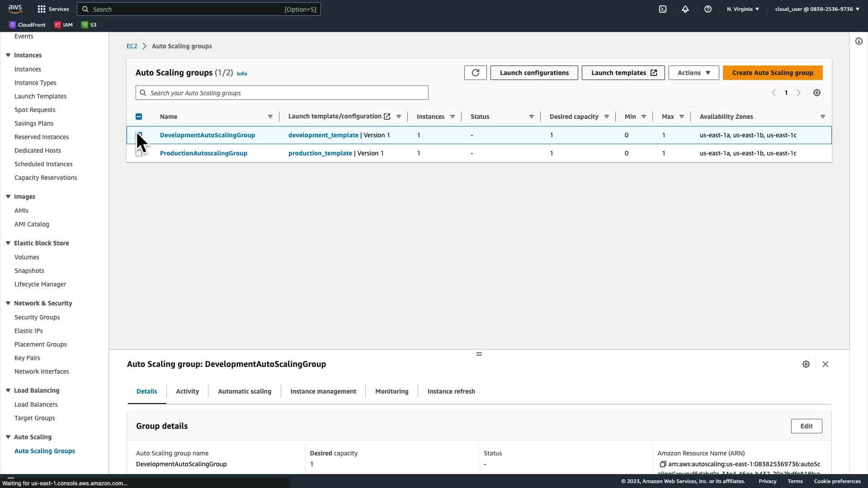Click the CloudFront bookmark shortcut
Screen dimensions: 868x488
click(27, 25)
